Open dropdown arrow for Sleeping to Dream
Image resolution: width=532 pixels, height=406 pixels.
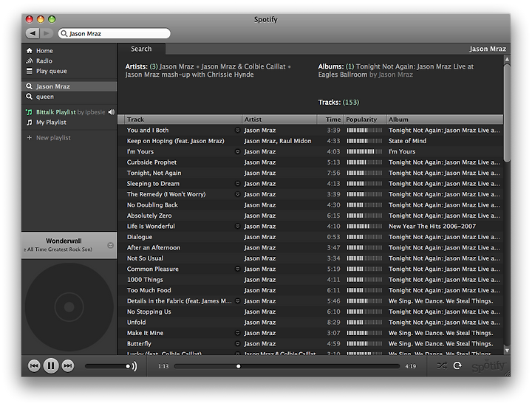tap(237, 183)
